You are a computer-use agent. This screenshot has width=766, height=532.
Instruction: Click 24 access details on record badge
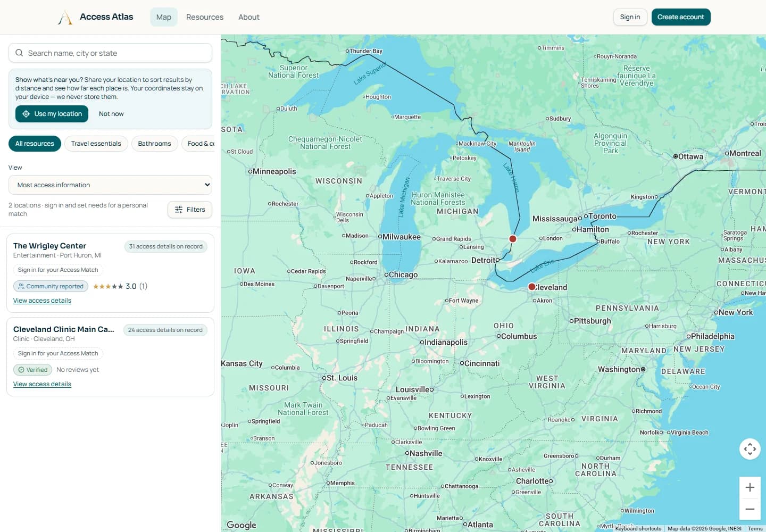pos(165,330)
